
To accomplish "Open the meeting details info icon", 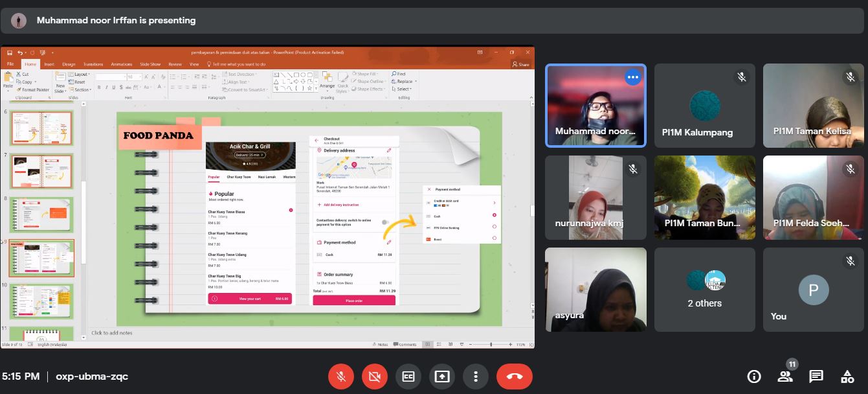I will (x=754, y=377).
